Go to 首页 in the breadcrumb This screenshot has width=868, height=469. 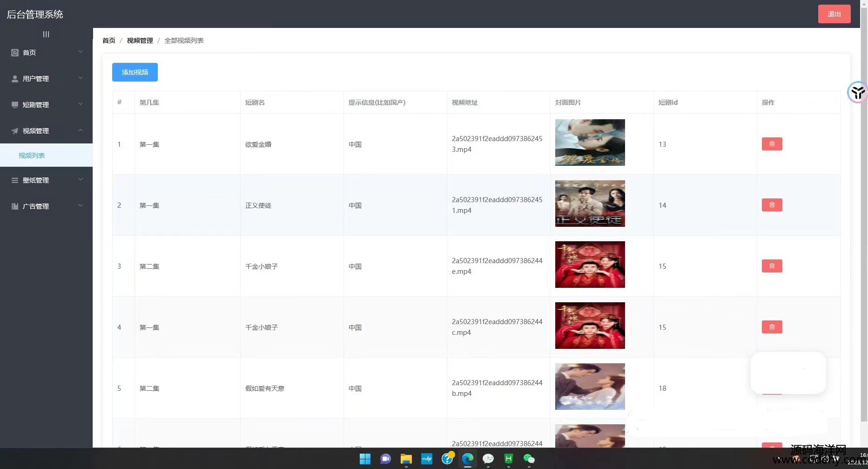(x=109, y=41)
